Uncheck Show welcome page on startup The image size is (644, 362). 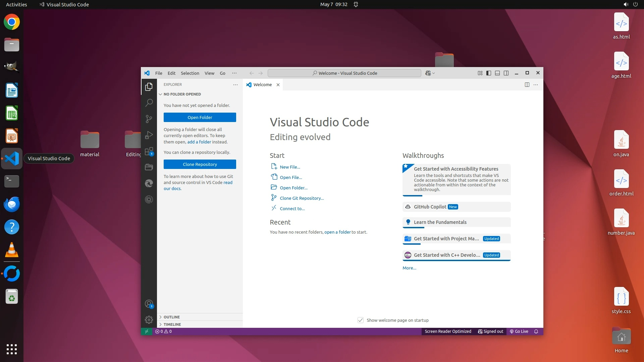(x=361, y=320)
